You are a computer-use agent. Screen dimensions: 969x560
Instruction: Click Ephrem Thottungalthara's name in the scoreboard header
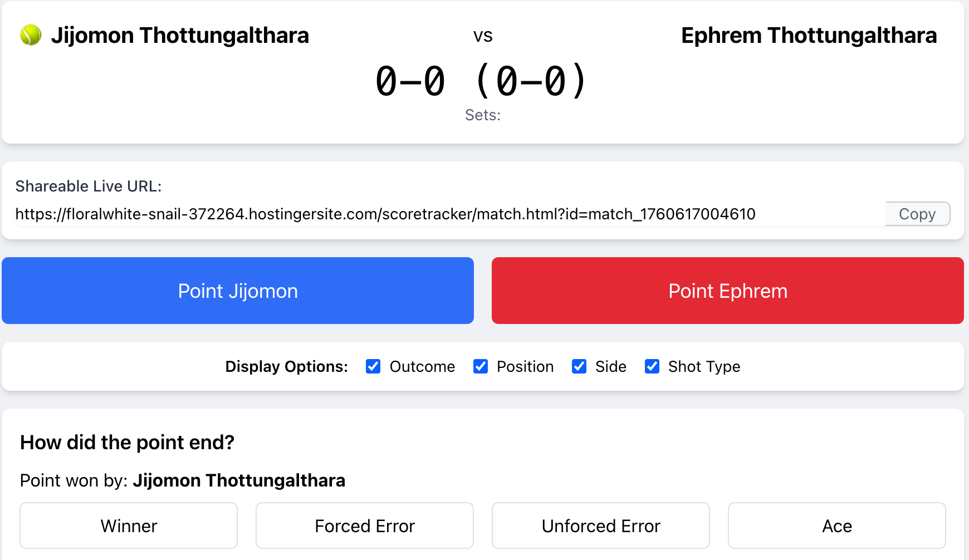tap(809, 35)
